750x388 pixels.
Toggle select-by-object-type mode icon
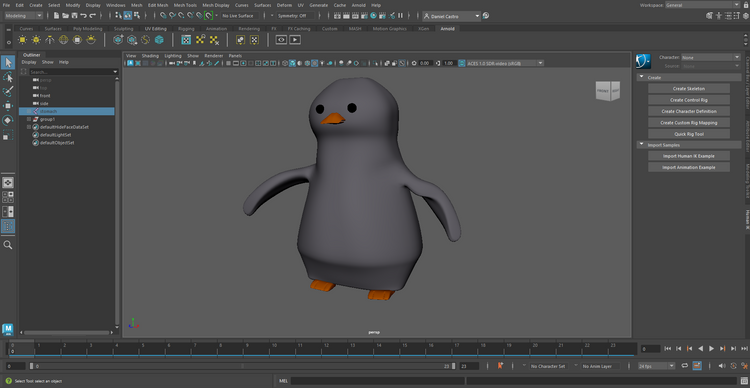pos(128,16)
